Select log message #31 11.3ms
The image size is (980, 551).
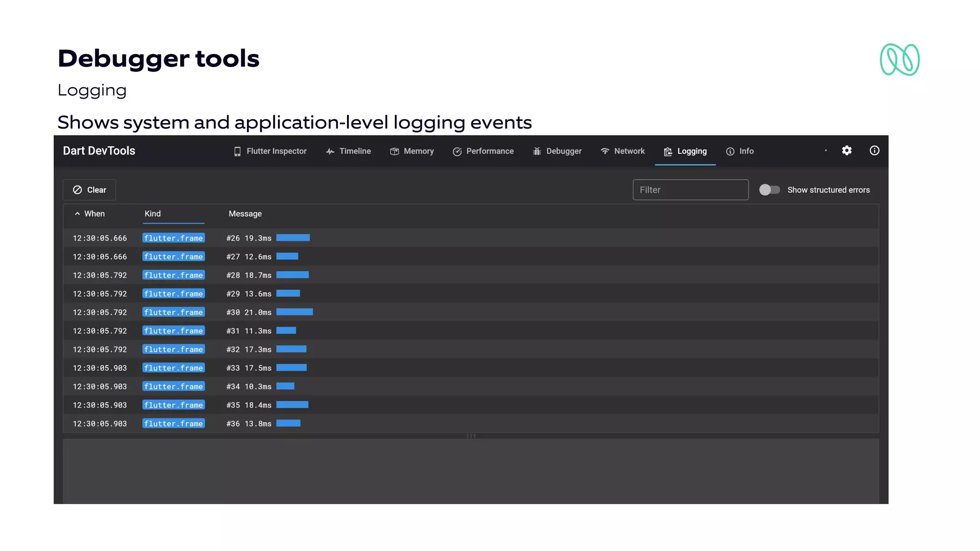pos(249,331)
